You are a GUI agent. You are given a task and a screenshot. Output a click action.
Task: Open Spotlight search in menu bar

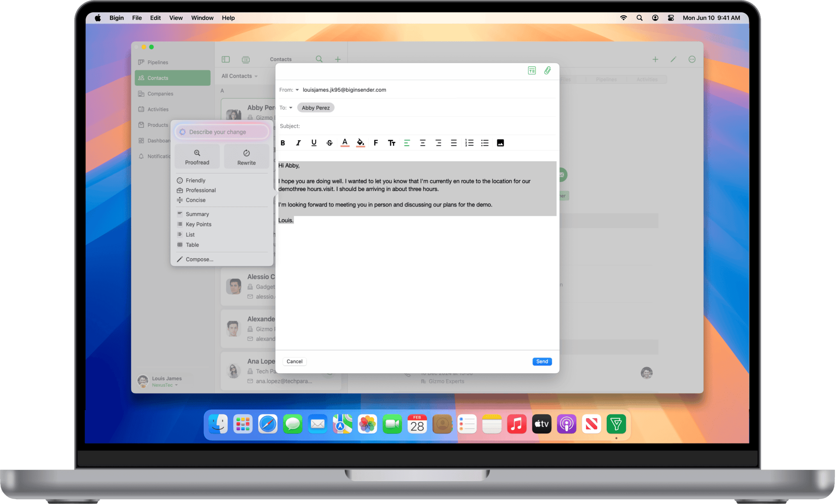639,18
